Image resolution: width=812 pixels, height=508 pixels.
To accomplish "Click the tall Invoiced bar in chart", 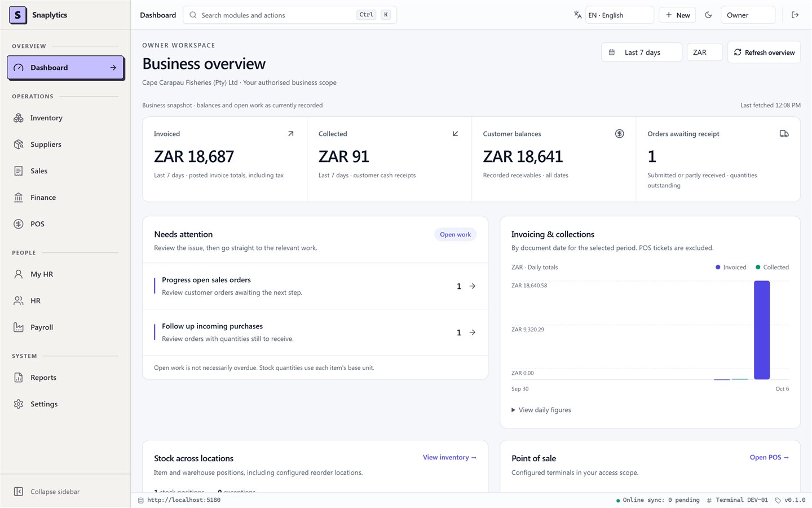I will [762, 330].
